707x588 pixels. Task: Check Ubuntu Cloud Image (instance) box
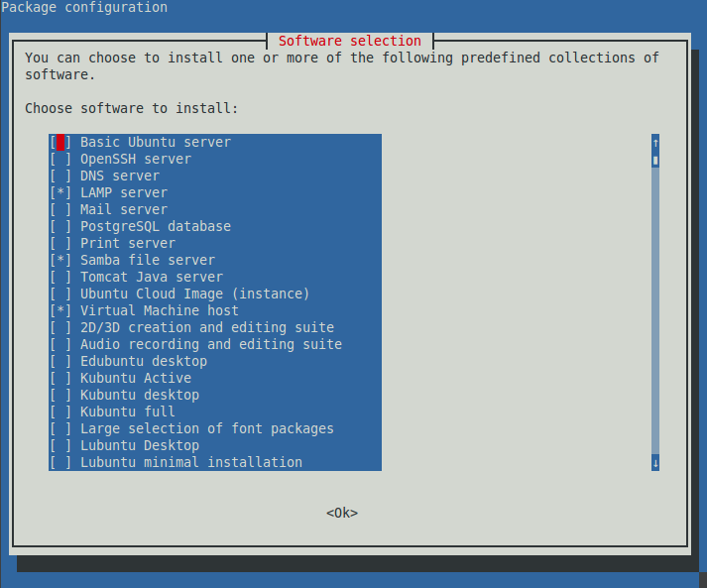(x=60, y=294)
